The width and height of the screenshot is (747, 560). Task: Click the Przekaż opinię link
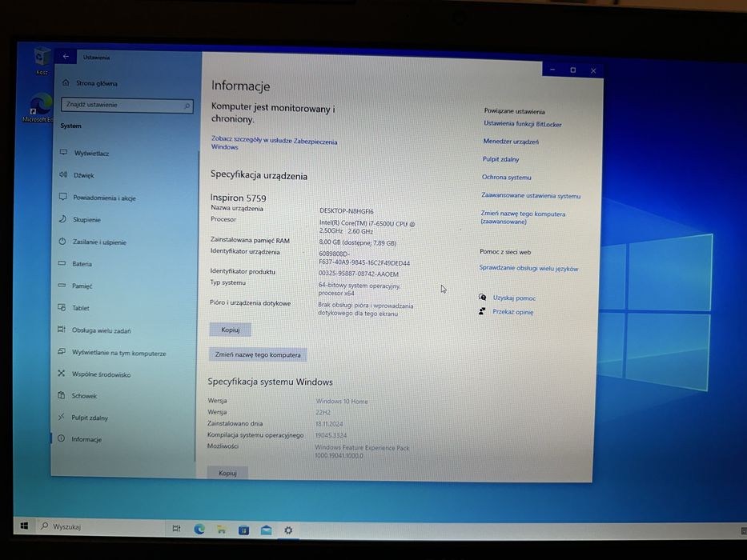click(512, 312)
